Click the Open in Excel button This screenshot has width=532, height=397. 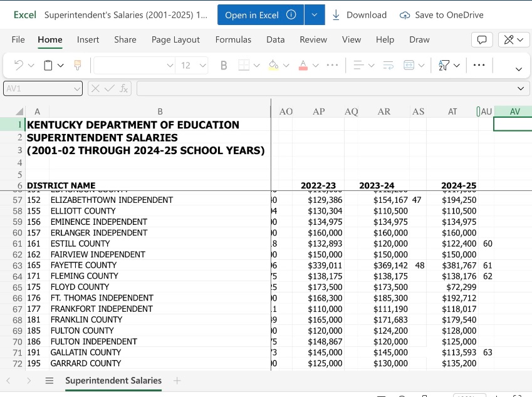(x=261, y=15)
